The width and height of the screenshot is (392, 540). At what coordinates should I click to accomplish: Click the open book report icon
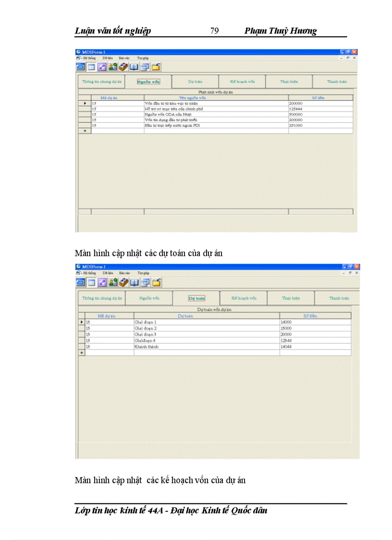[134, 67]
